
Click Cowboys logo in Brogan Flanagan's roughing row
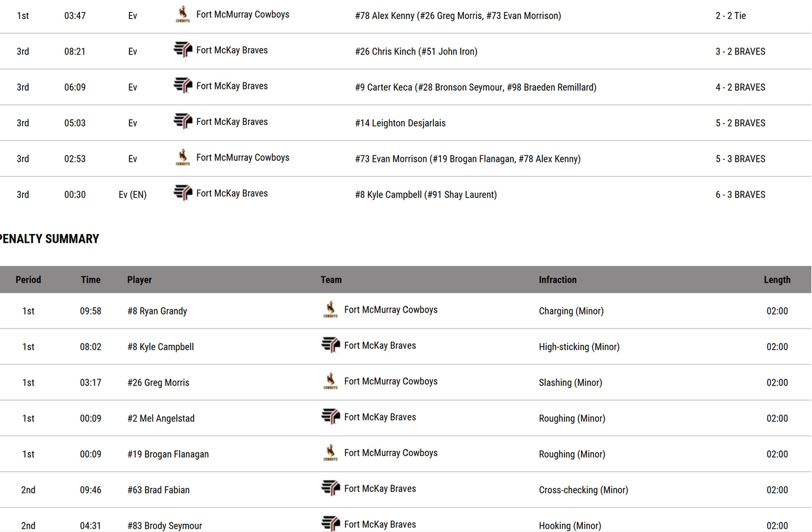(x=331, y=453)
